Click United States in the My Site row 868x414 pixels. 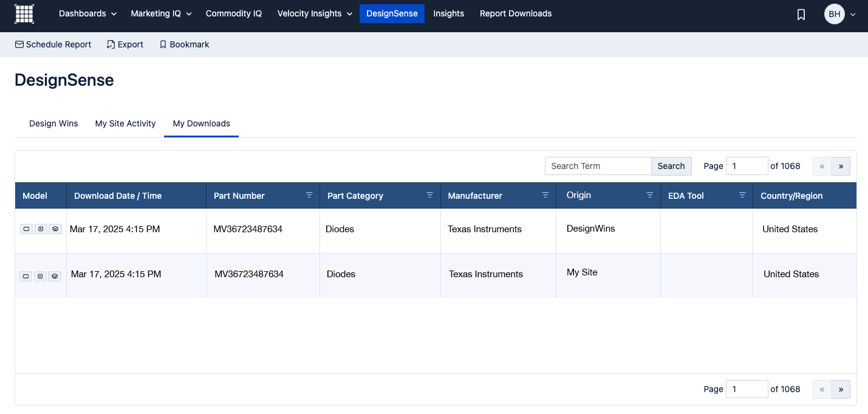[x=791, y=274]
